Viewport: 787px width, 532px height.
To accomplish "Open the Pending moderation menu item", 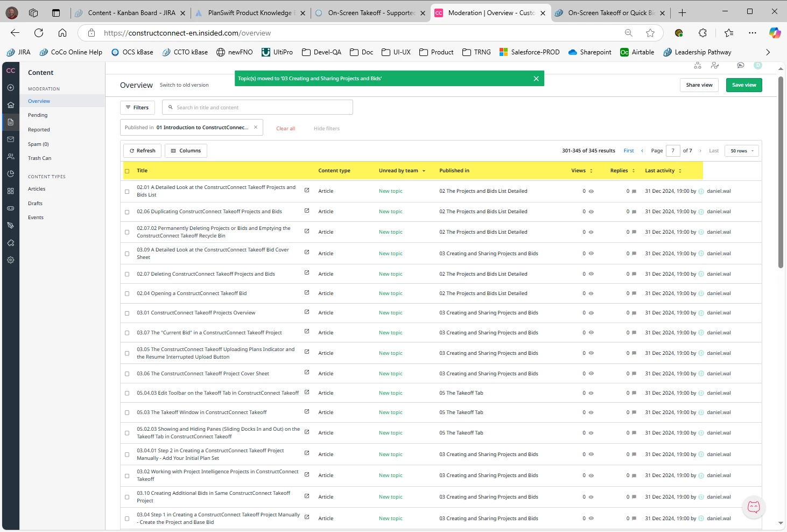I will [38, 115].
